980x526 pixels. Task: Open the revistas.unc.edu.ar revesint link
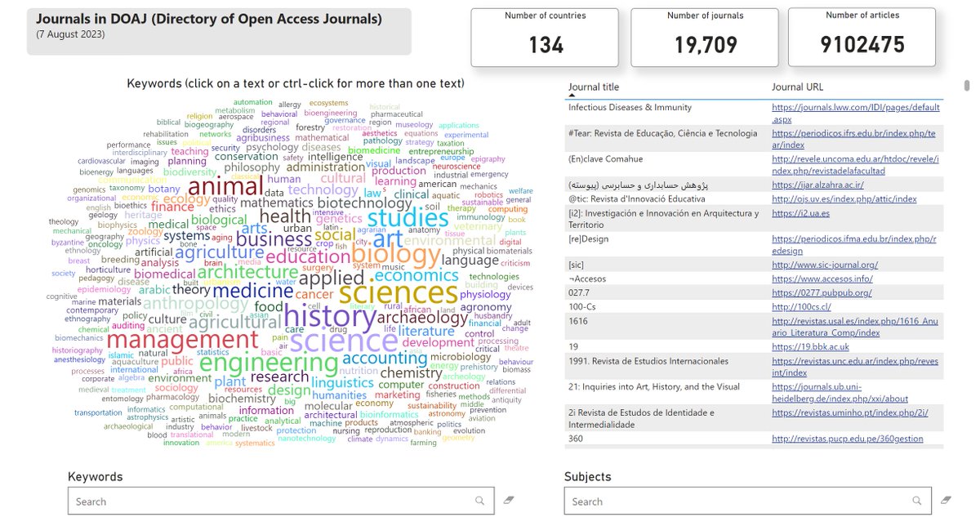tap(855, 366)
